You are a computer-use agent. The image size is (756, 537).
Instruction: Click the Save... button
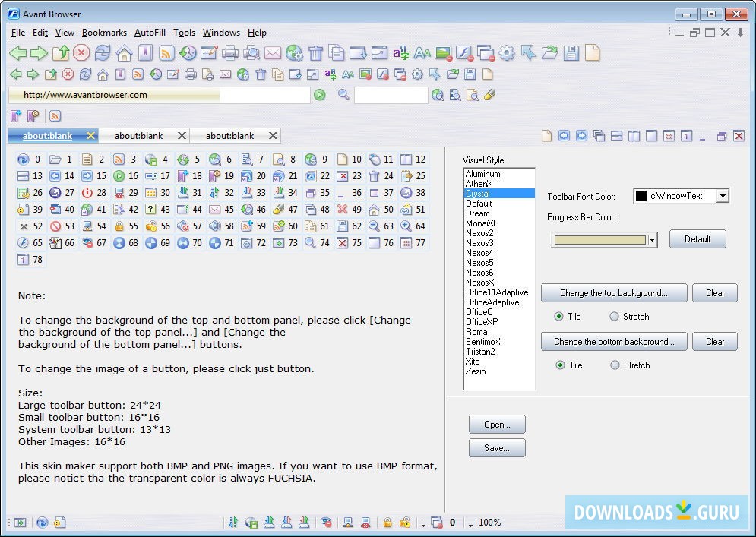tap(497, 447)
